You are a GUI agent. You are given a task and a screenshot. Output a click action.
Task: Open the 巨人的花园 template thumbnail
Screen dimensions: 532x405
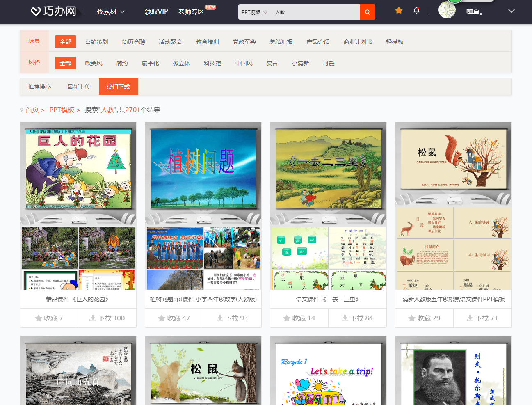click(78, 206)
